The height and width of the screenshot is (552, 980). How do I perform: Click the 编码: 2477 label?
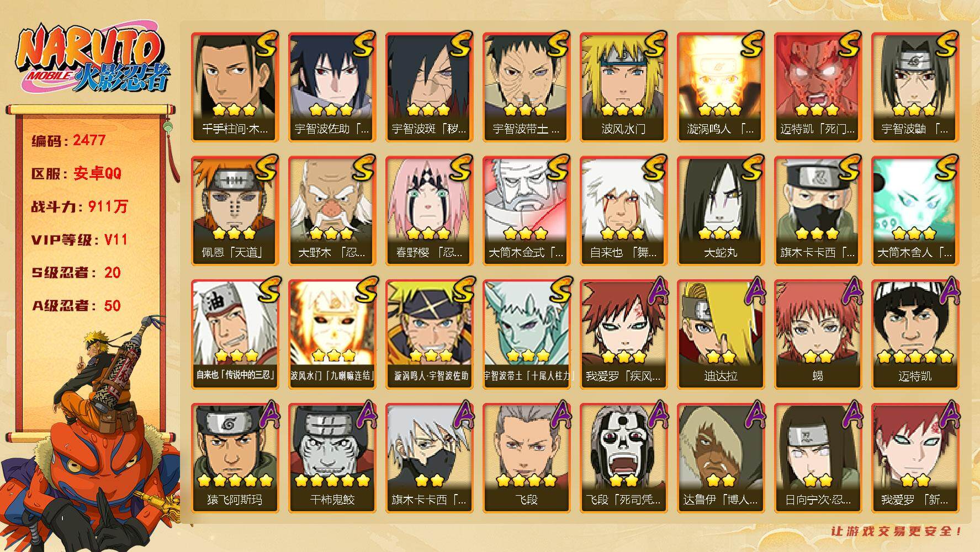(x=68, y=141)
